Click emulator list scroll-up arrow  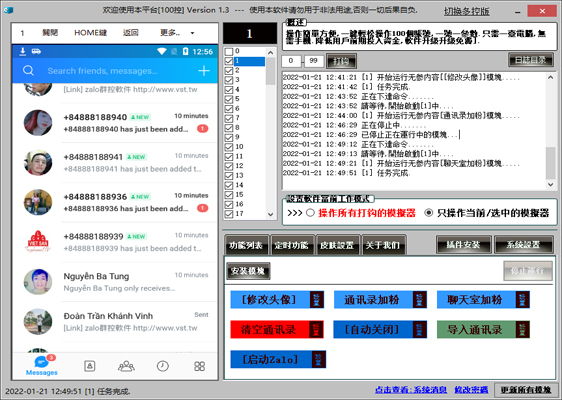271,53
